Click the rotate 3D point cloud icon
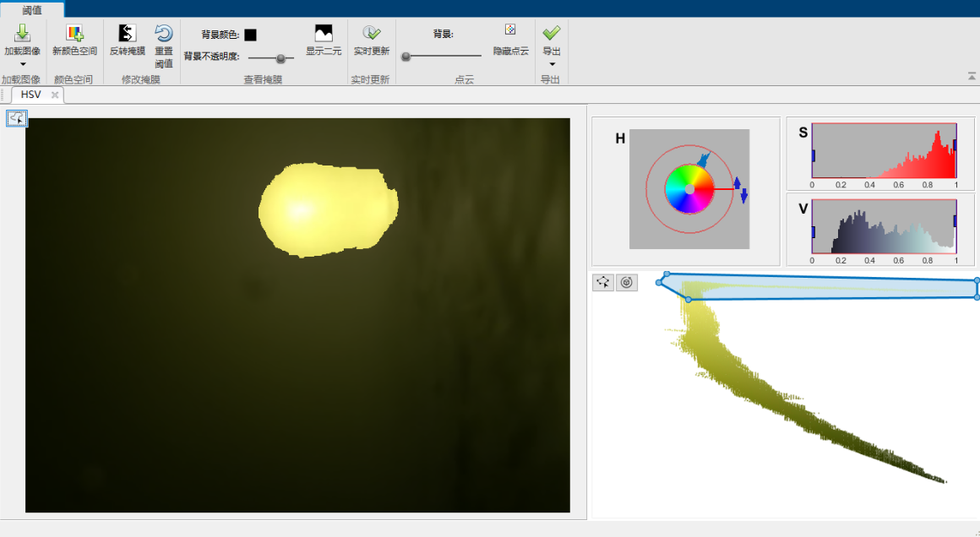 (626, 283)
